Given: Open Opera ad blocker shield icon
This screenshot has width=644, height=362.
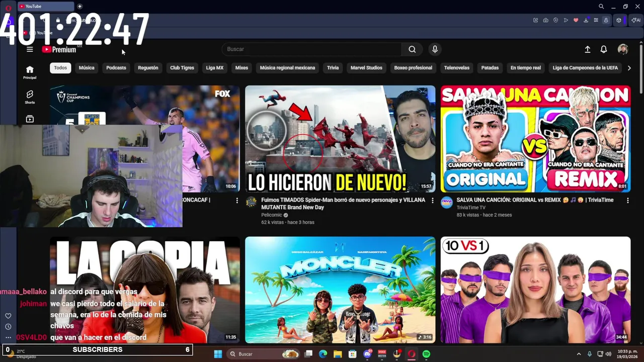Looking at the screenshot, I should tap(555, 20).
